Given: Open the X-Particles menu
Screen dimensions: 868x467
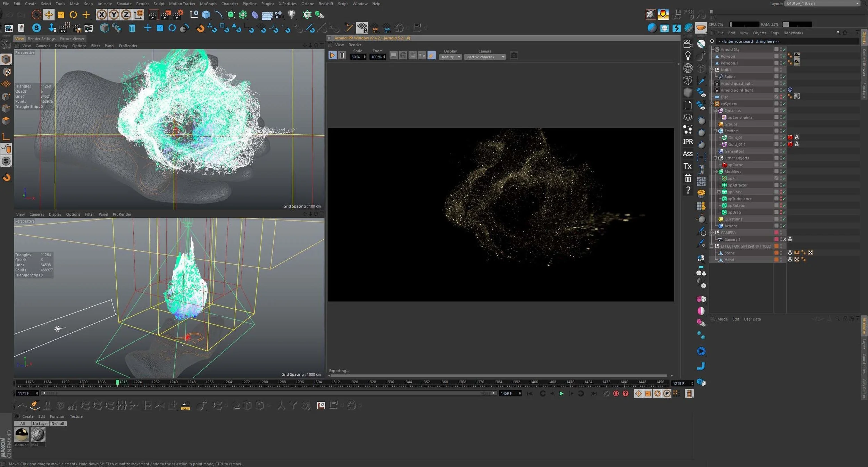Looking at the screenshot, I should 287,4.
